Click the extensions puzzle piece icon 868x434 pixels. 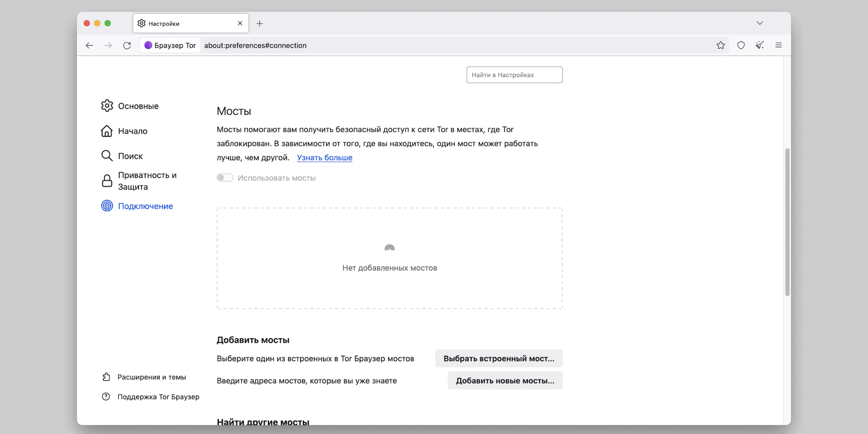(x=106, y=377)
